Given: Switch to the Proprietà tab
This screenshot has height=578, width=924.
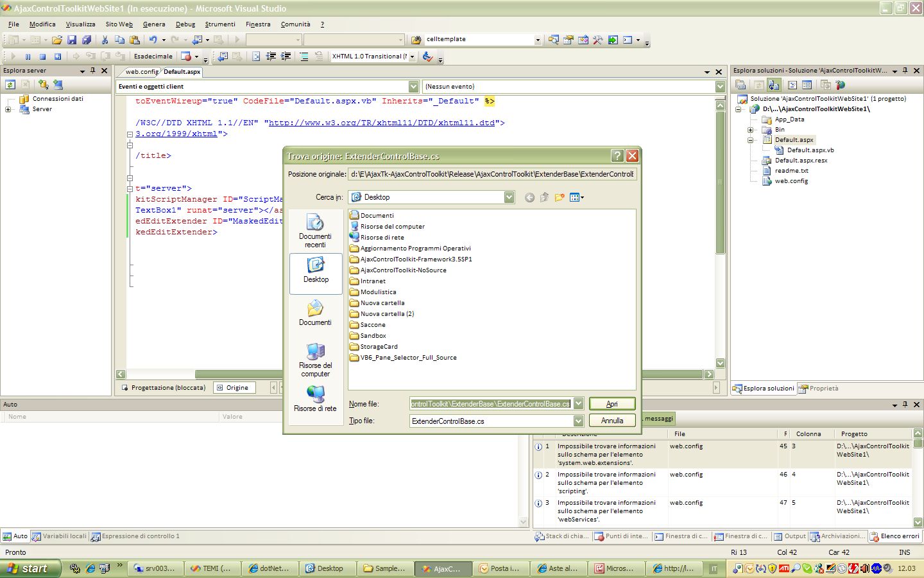Looking at the screenshot, I should [x=819, y=389].
